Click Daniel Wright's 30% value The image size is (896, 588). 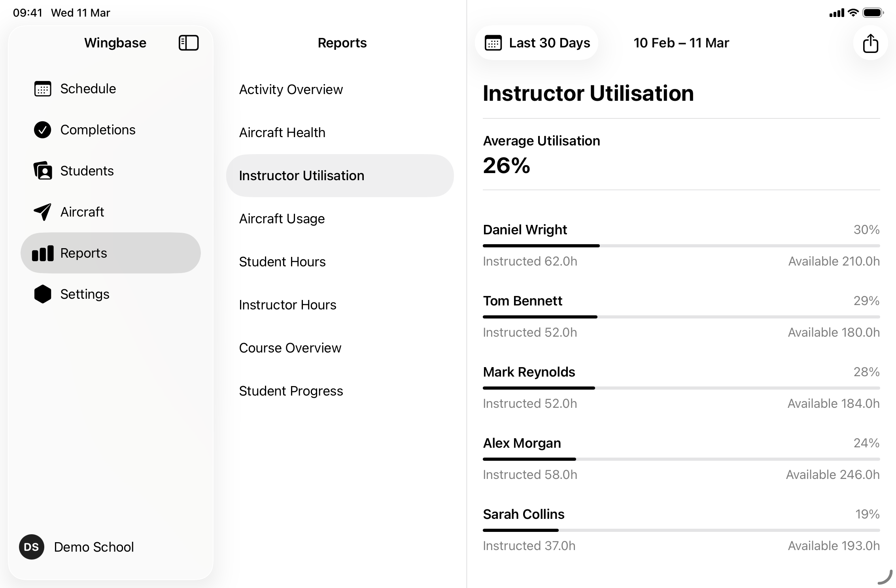pos(866,230)
